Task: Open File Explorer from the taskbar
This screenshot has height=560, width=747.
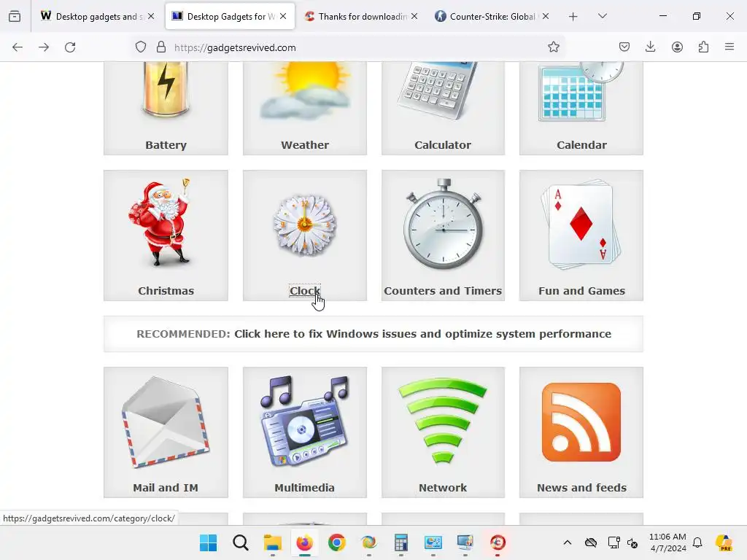Action: (x=273, y=542)
